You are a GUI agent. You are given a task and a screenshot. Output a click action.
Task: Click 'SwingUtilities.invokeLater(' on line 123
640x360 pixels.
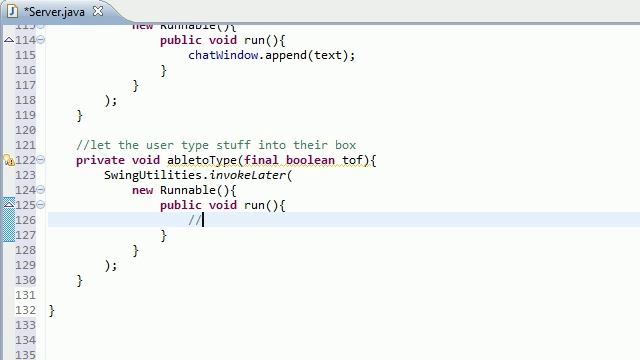198,175
